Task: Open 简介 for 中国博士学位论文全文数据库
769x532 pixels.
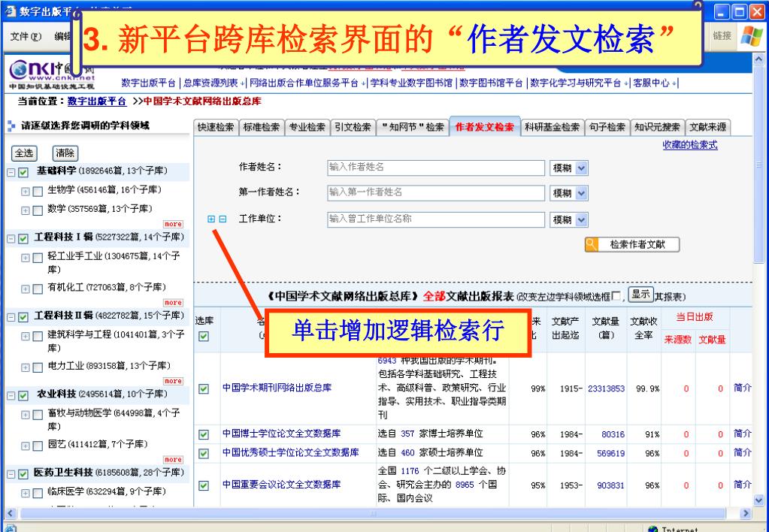Action: point(742,434)
